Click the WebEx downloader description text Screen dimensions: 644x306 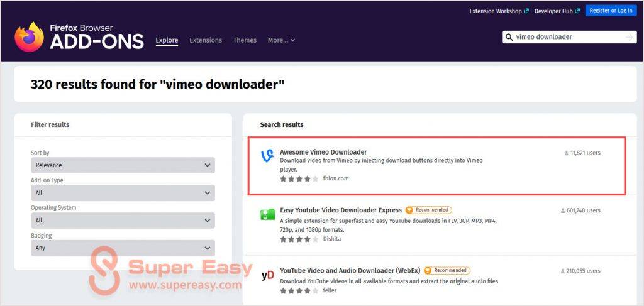click(389, 281)
